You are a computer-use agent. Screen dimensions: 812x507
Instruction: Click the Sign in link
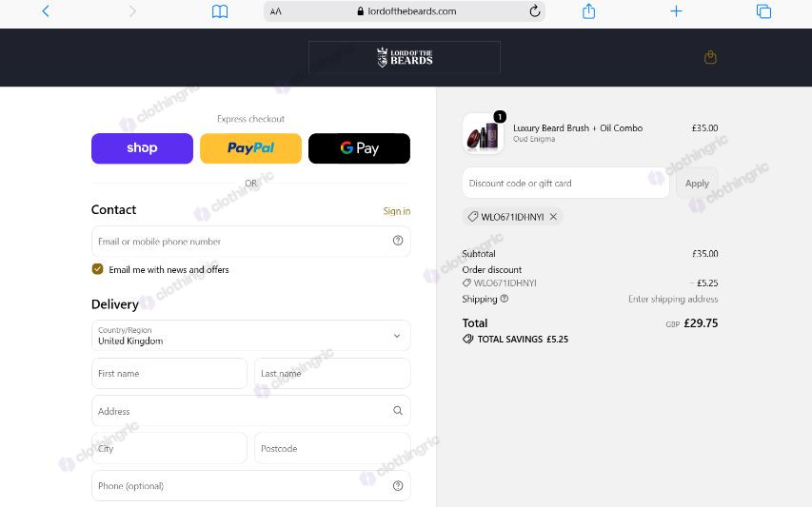[397, 211]
